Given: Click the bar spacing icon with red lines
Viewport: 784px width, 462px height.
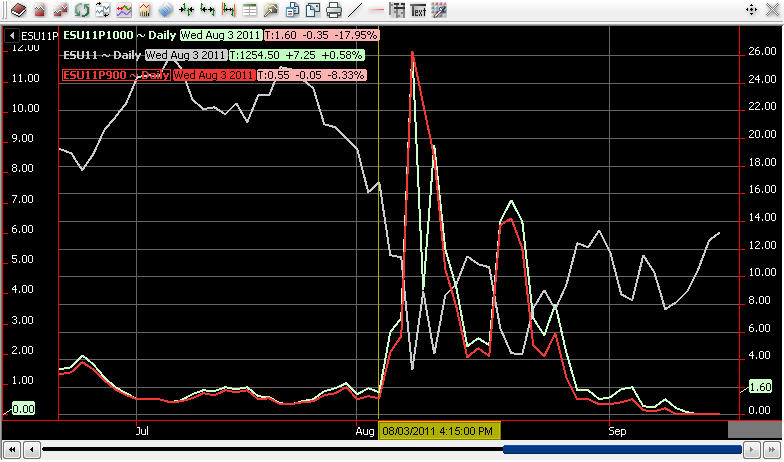Looking at the screenshot, I should coord(228,10).
